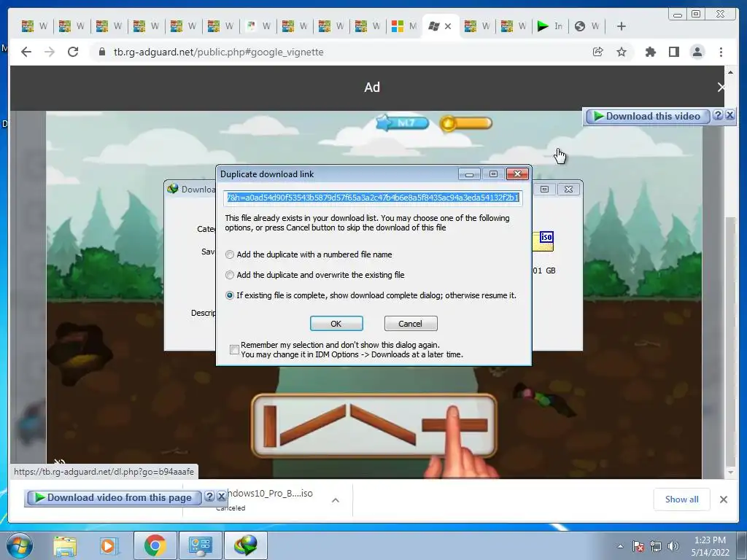Screen dimensions: 747x560
Task: Open a new tab with plus button
Action: (622, 26)
